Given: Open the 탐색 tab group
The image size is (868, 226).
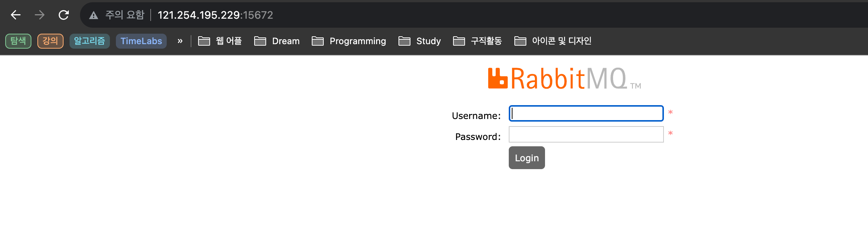Looking at the screenshot, I should [18, 41].
